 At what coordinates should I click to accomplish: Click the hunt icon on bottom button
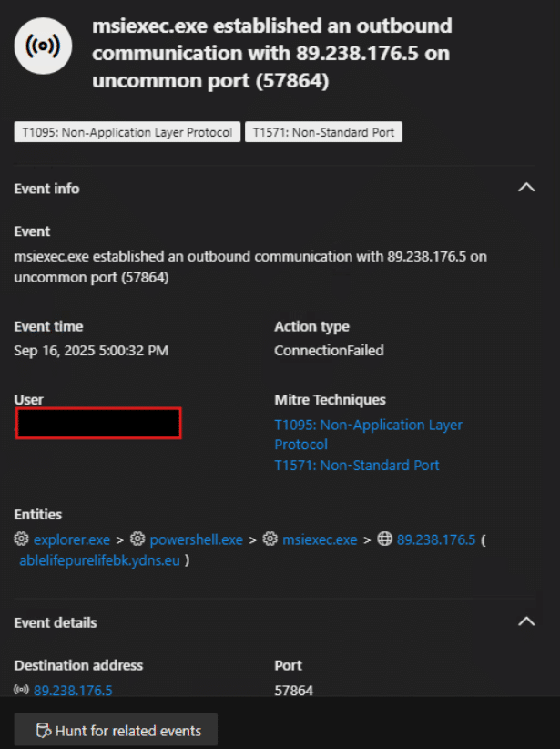[x=42, y=730]
